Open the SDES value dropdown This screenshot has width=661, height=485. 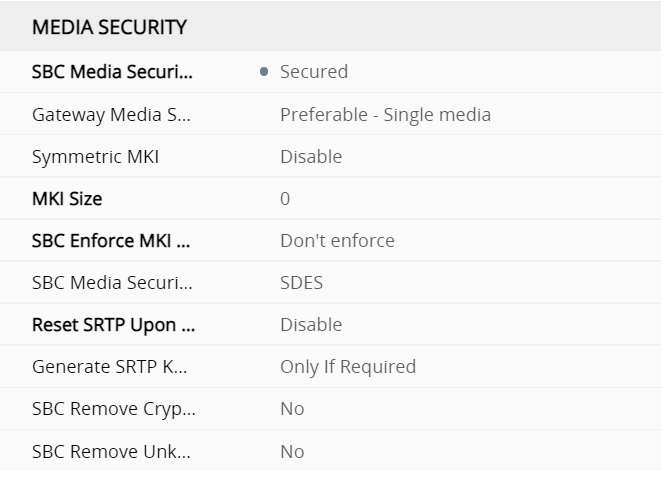click(301, 283)
